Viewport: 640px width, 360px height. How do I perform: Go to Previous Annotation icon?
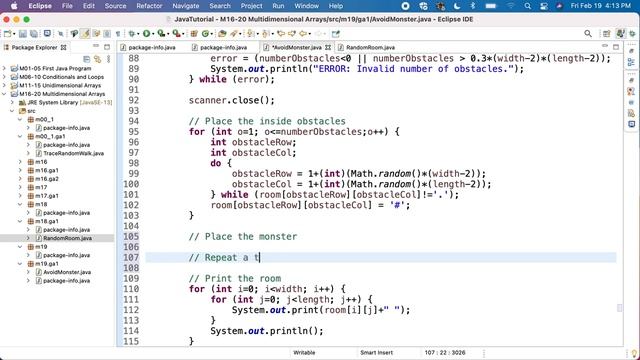tap(265, 34)
